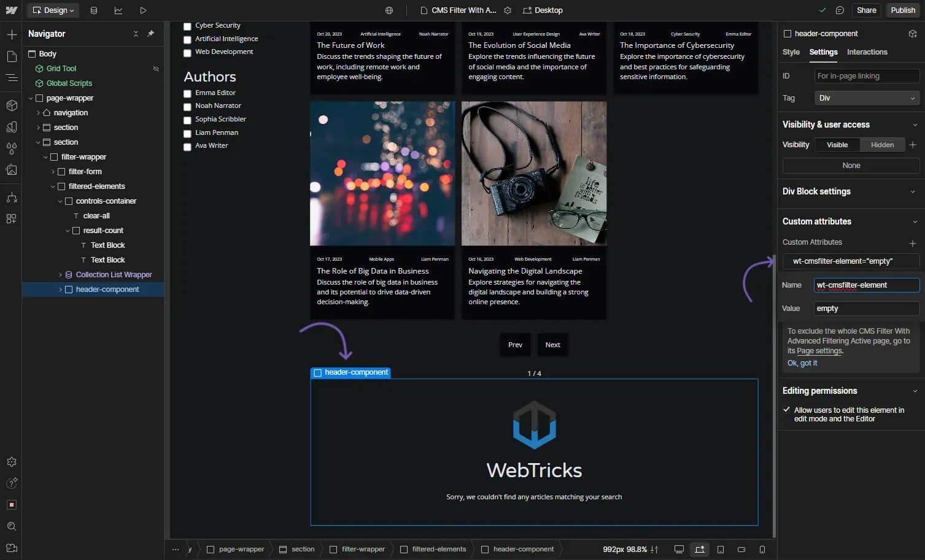Collapse all in Navigator header

tap(136, 34)
